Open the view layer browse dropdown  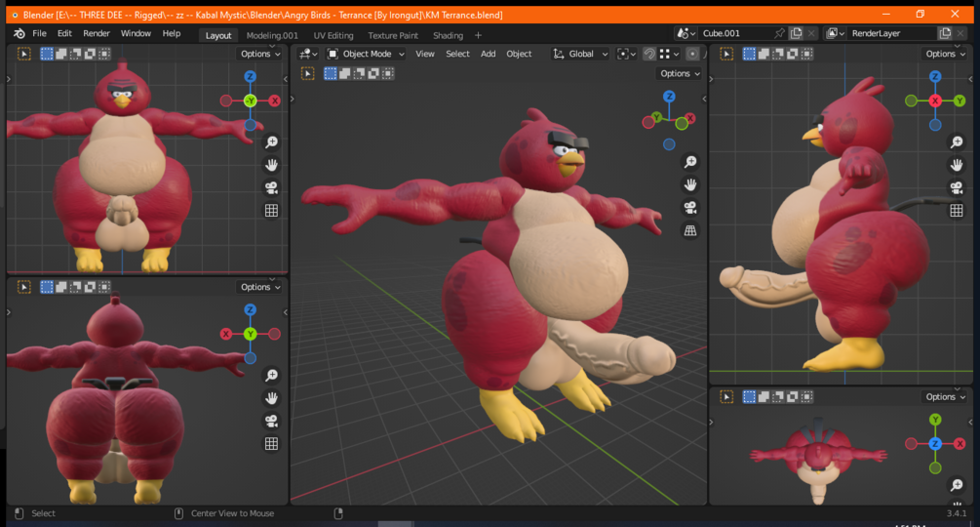835,33
